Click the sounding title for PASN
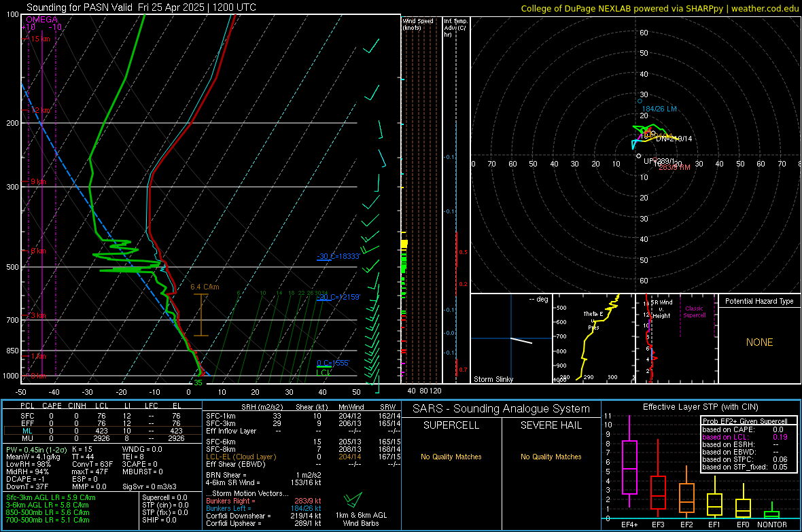The image size is (802, 532). tap(141, 7)
